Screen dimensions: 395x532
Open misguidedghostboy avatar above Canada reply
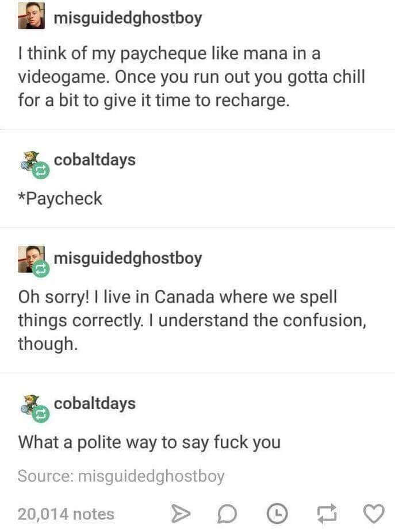point(31,259)
